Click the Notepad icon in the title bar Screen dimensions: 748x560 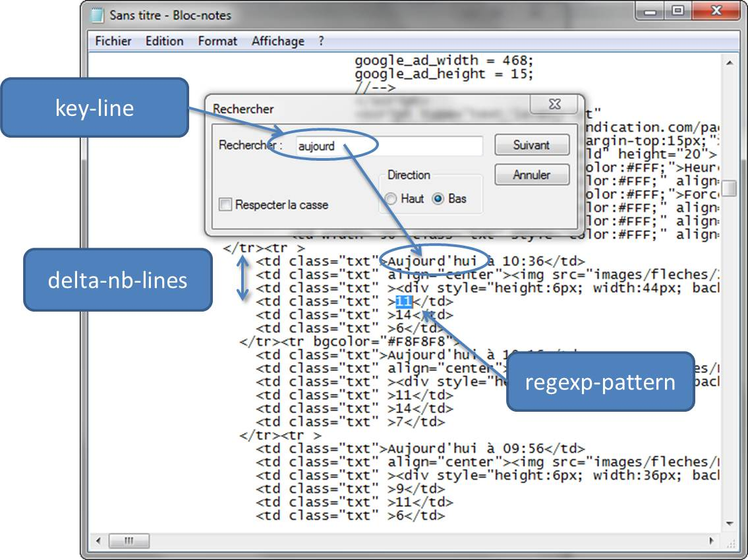[x=97, y=14]
